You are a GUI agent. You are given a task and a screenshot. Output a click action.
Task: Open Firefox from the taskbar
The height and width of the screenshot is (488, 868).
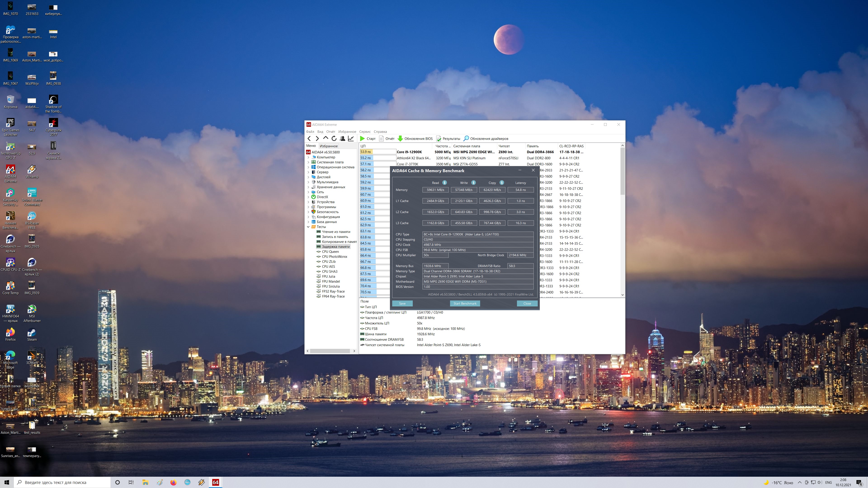click(x=173, y=482)
